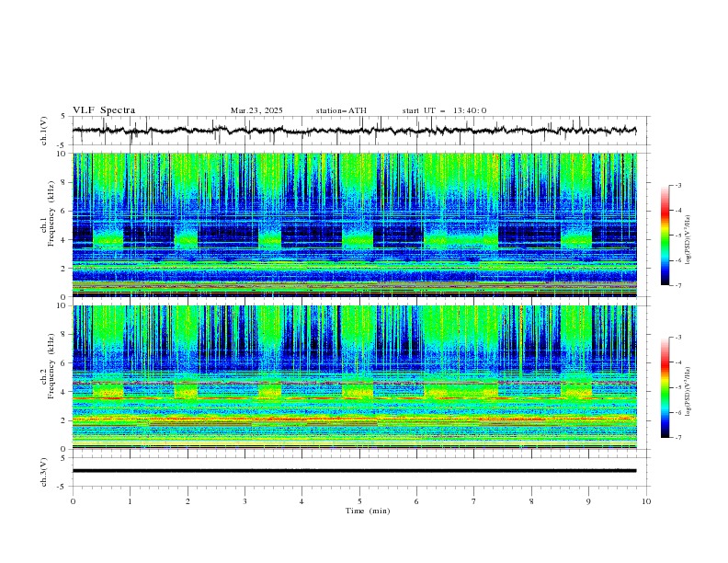Click the 'station=ATH' label
Screen dimensions: 728x563
point(341,110)
